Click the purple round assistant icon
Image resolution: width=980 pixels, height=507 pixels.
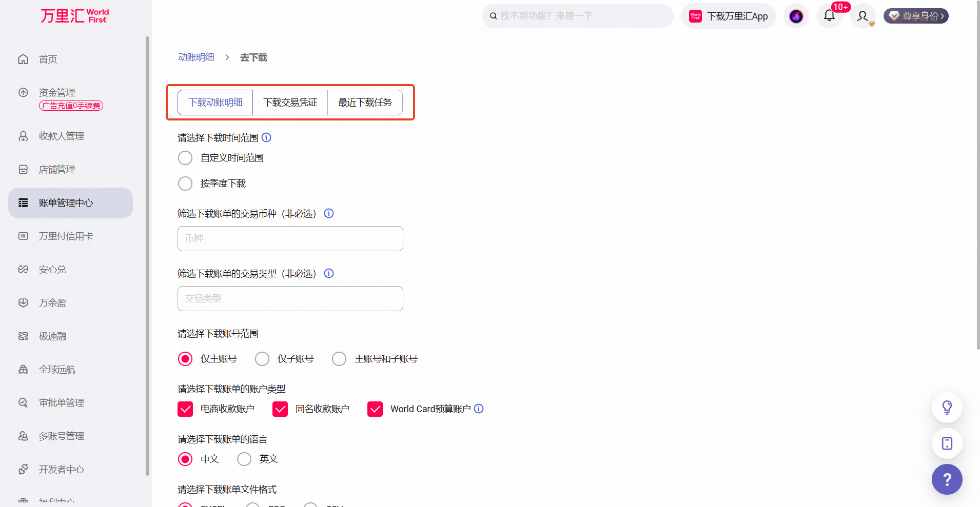(x=796, y=16)
